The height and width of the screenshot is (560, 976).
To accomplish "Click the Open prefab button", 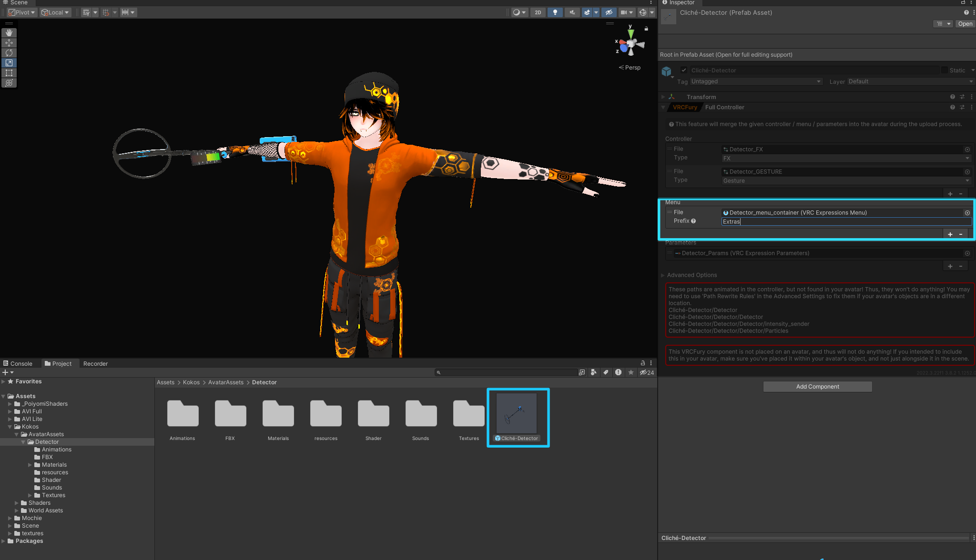I will pos(965,24).
